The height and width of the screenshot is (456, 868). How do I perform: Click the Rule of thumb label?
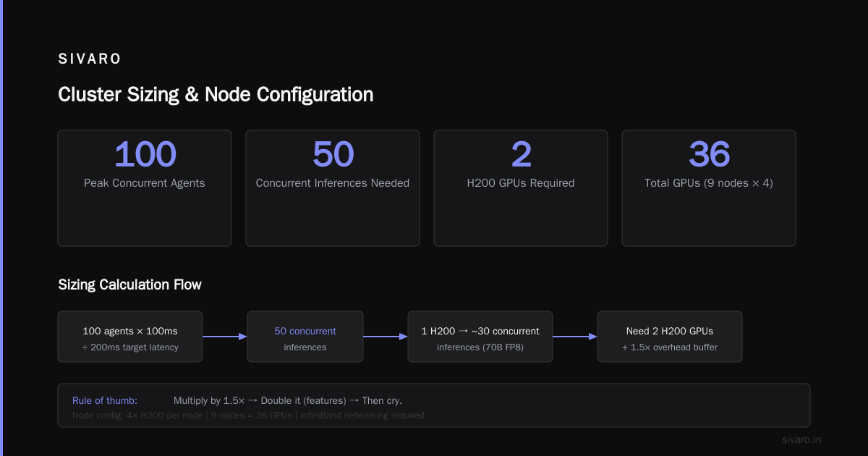tap(105, 400)
